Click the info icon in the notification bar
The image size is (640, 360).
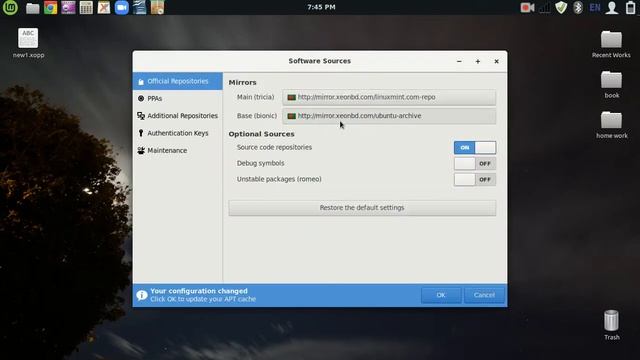click(x=142, y=295)
